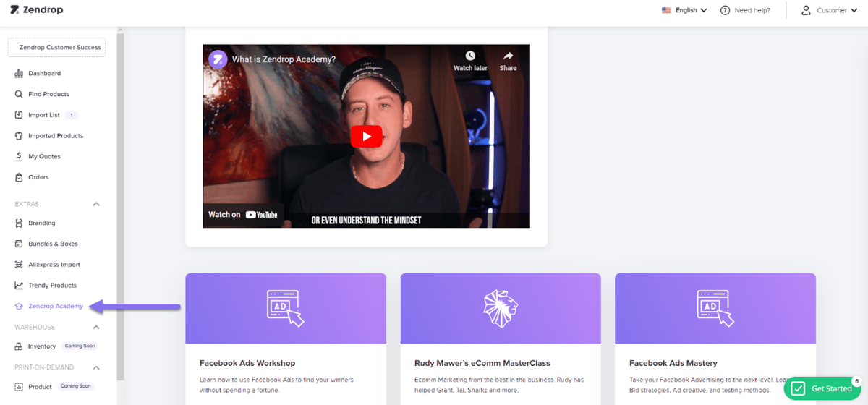Collapse the Warehouse section

96,327
